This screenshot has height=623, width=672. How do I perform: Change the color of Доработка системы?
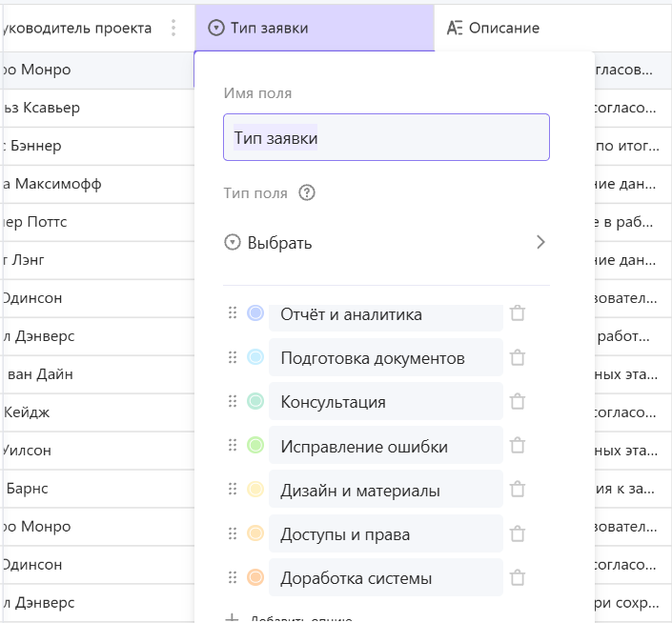click(255, 577)
